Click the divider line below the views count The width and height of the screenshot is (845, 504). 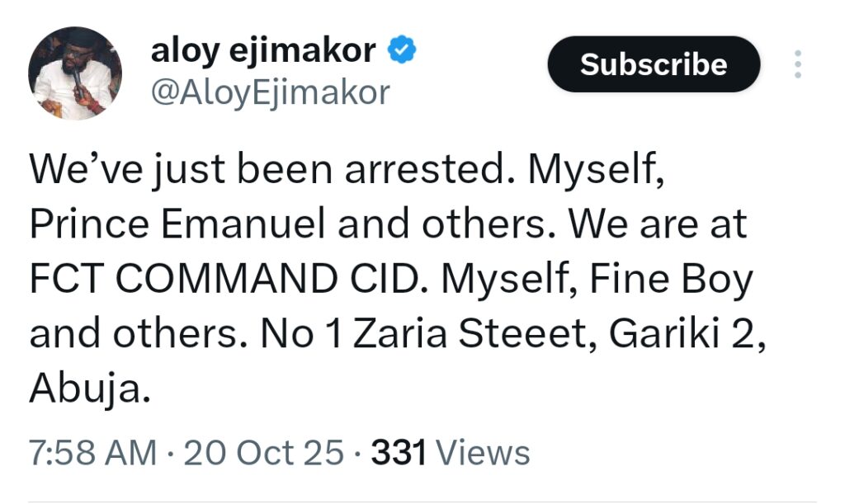422,500
